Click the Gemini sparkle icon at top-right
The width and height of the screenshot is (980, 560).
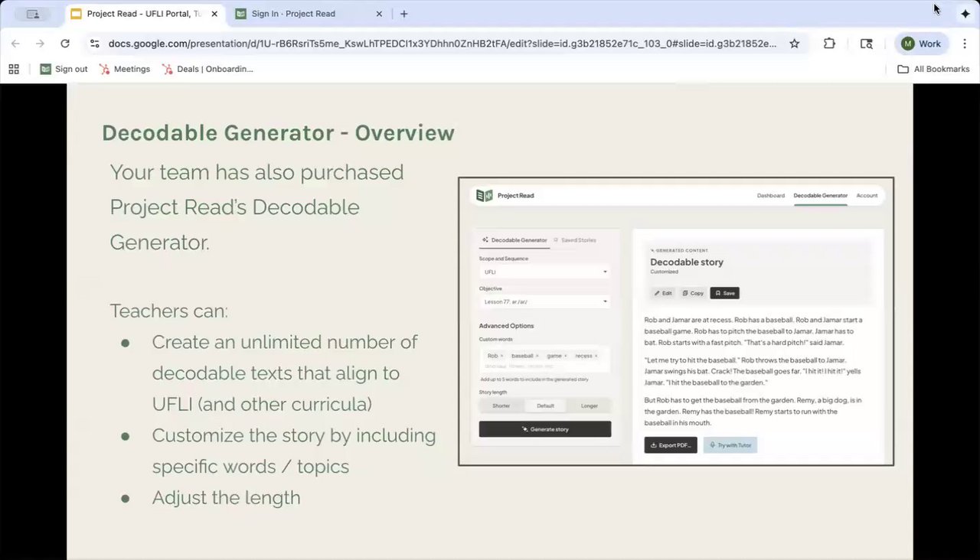(965, 14)
